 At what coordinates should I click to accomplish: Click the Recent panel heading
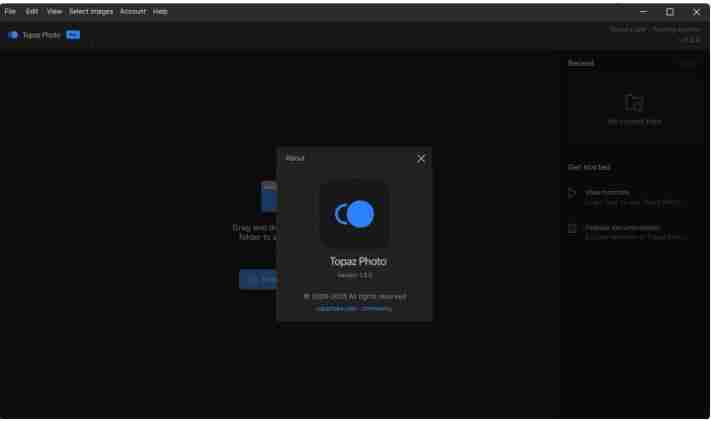tap(581, 63)
